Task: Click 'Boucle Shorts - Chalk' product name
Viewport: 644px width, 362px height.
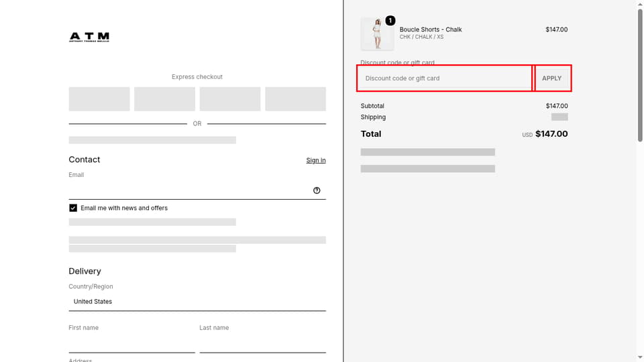Action: (x=431, y=29)
